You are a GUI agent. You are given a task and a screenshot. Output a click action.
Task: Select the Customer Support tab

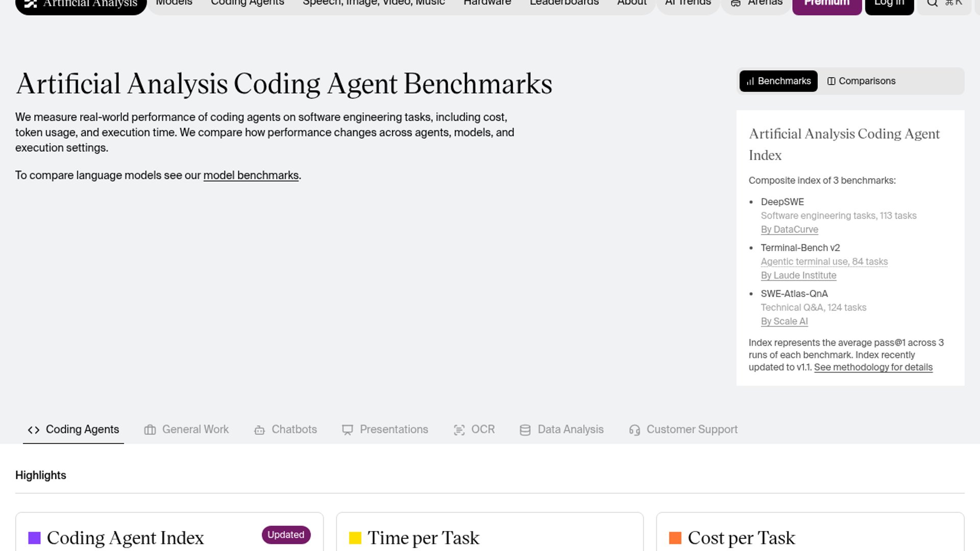(x=683, y=430)
